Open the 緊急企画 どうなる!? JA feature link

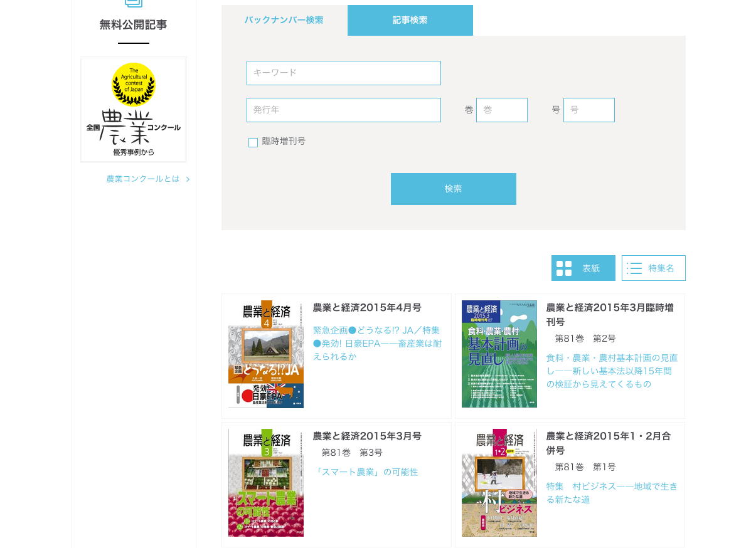[377, 343]
